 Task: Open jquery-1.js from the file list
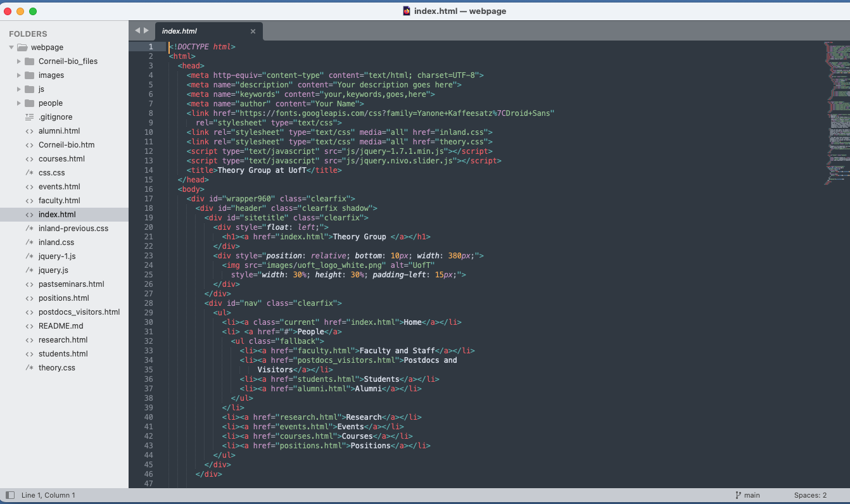click(x=57, y=256)
